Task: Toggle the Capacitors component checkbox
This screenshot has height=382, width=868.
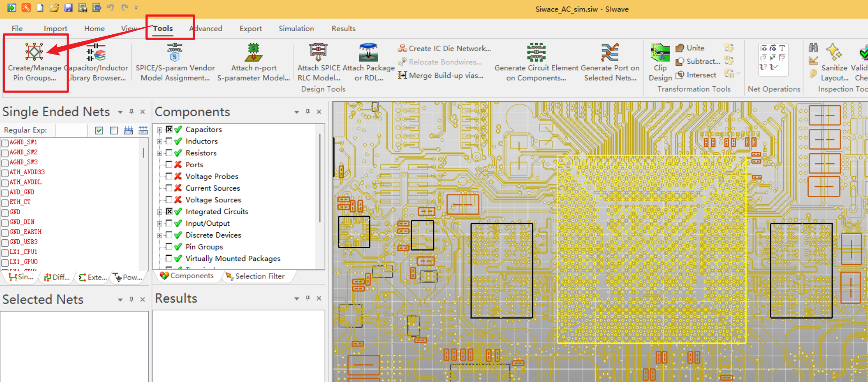Action: (x=169, y=129)
